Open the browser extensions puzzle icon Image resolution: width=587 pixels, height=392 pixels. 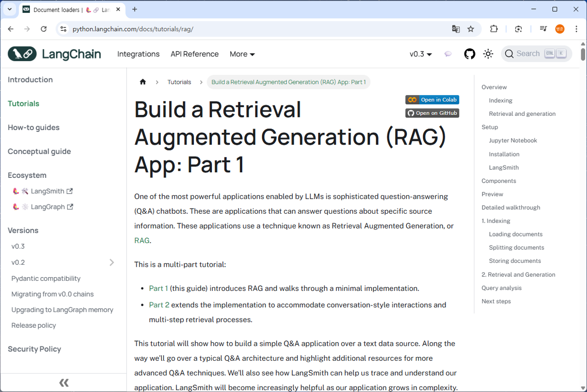click(494, 29)
